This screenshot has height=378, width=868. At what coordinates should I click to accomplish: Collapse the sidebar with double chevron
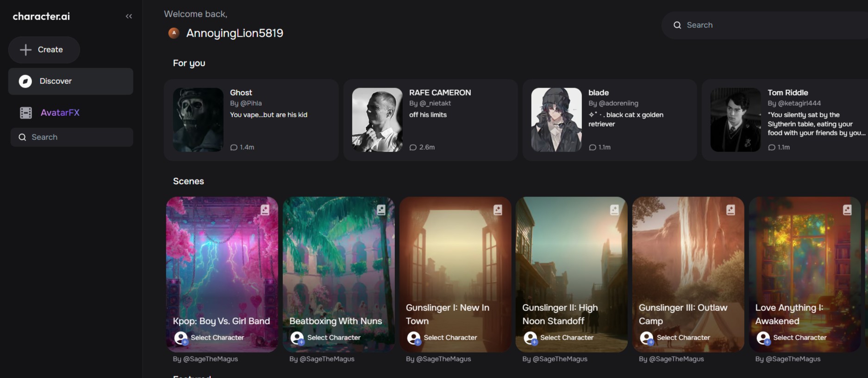click(x=129, y=16)
